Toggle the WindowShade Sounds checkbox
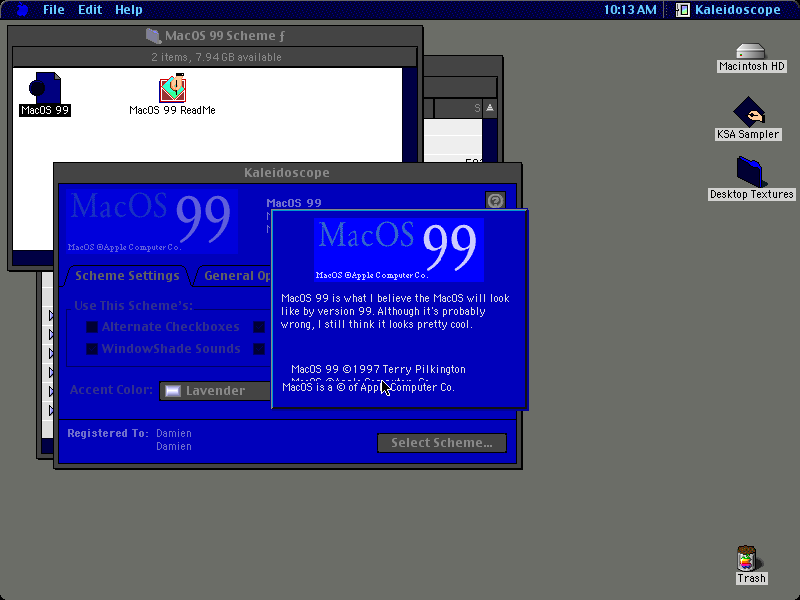 [92, 349]
